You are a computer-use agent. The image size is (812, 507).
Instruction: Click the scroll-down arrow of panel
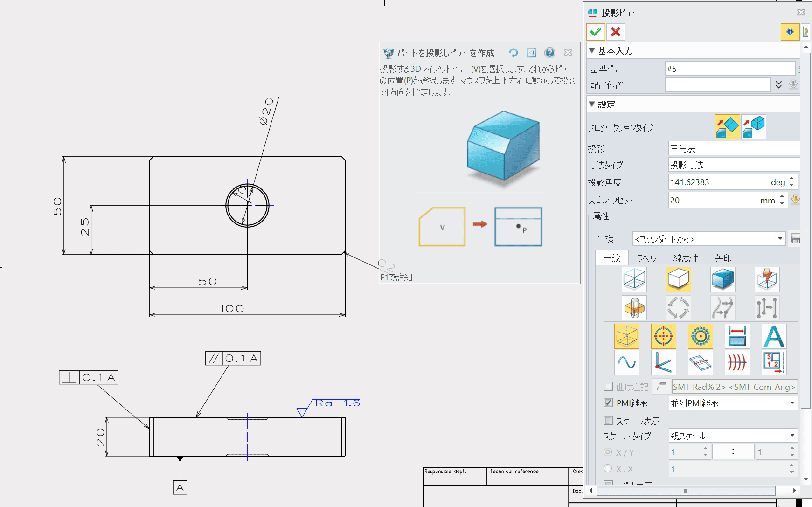(805, 479)
